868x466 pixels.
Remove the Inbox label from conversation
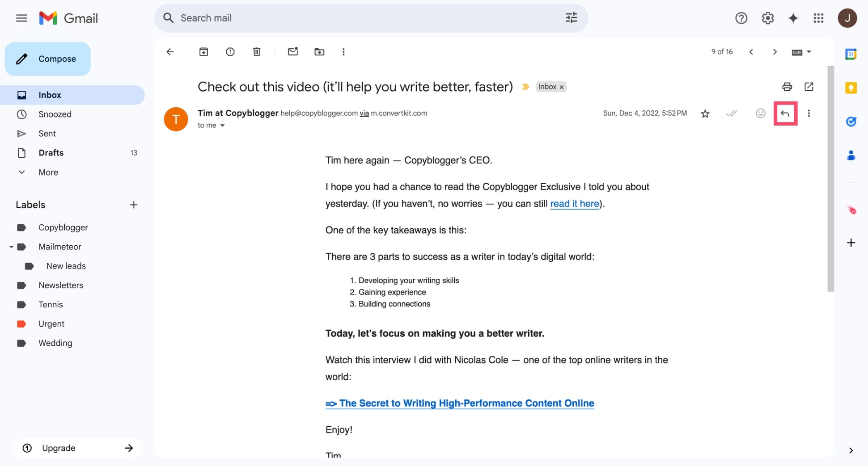click(562, 87)
